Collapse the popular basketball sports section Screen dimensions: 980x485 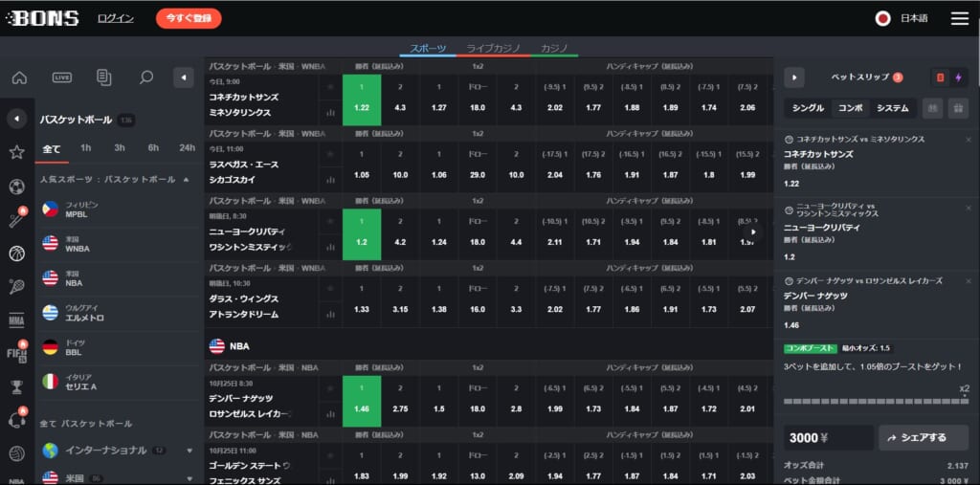point(186,179)
